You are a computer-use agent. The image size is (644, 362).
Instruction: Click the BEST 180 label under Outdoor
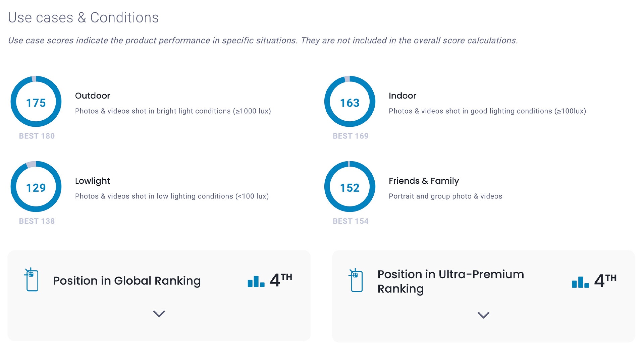click(37, 136)
